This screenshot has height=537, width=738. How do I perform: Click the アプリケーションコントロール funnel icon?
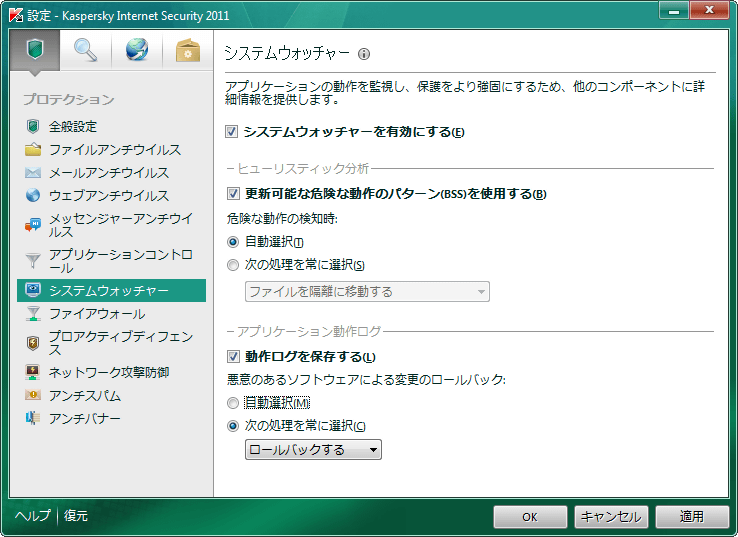coord(33,261)
